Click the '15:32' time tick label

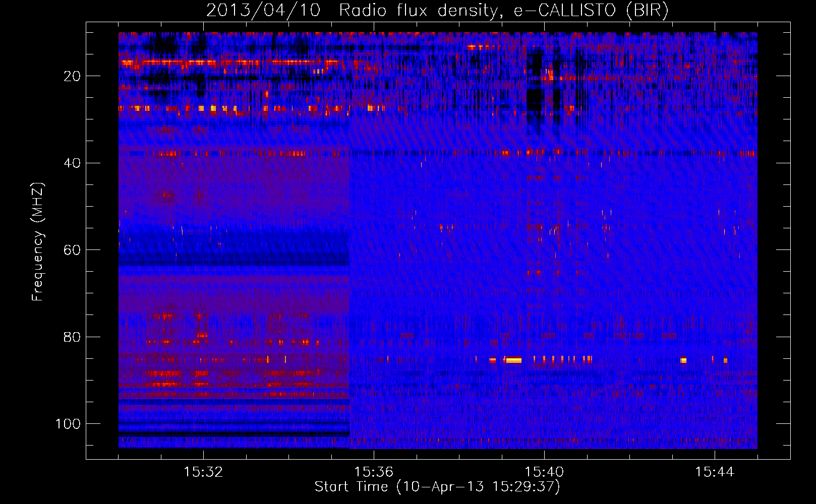pos(203,472)
